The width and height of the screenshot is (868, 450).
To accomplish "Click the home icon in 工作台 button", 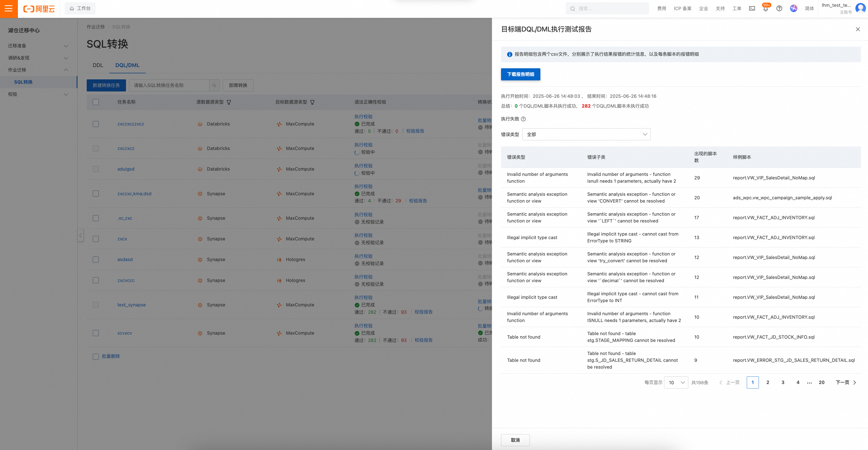I will pos(72,8).
